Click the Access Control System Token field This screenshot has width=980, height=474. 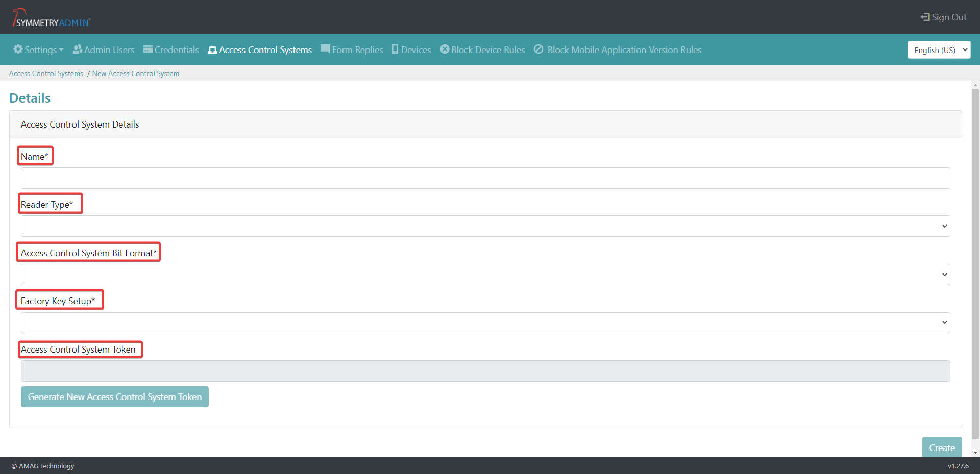tap(485, 371)
